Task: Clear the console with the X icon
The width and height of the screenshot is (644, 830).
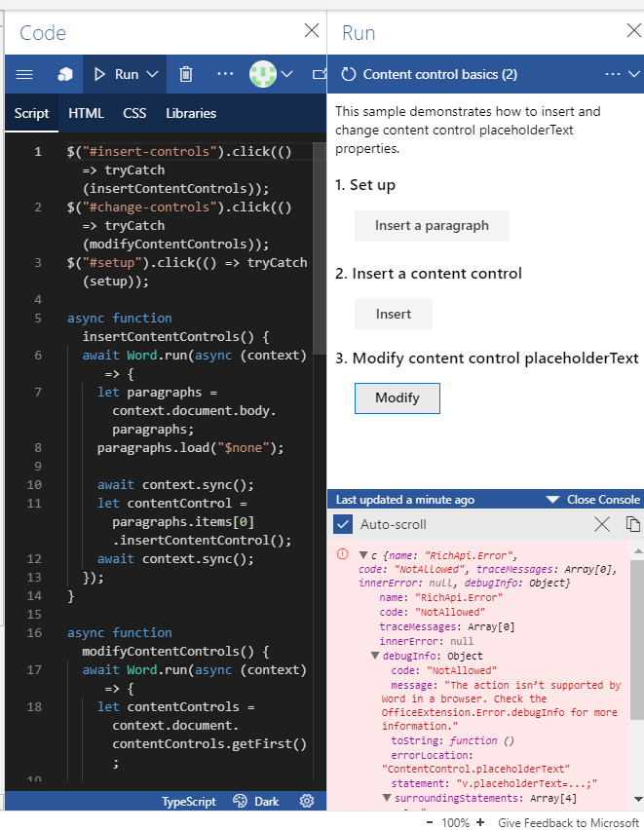Action: click(601, 522)
